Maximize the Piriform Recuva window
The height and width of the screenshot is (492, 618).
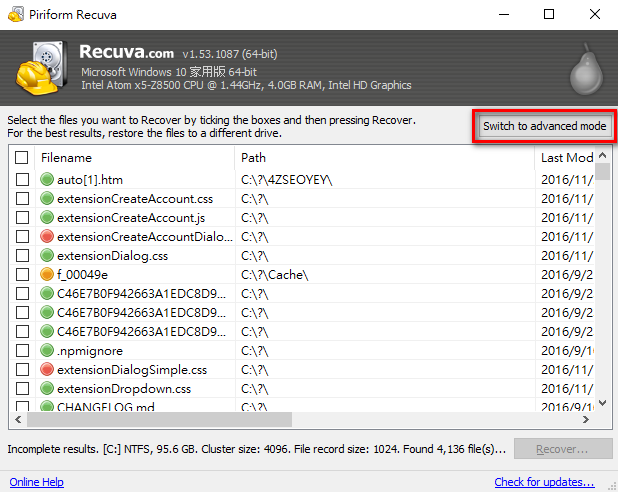click(549, 15)
